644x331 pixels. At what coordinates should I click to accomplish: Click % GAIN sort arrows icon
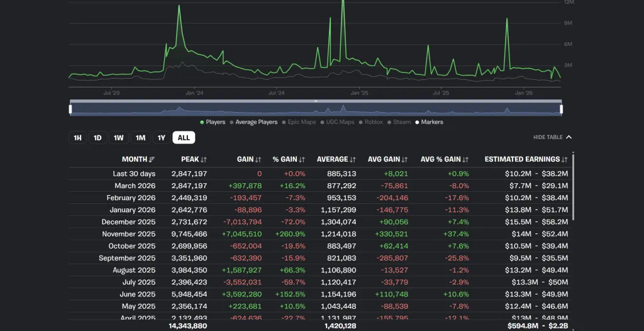[302, 160]
